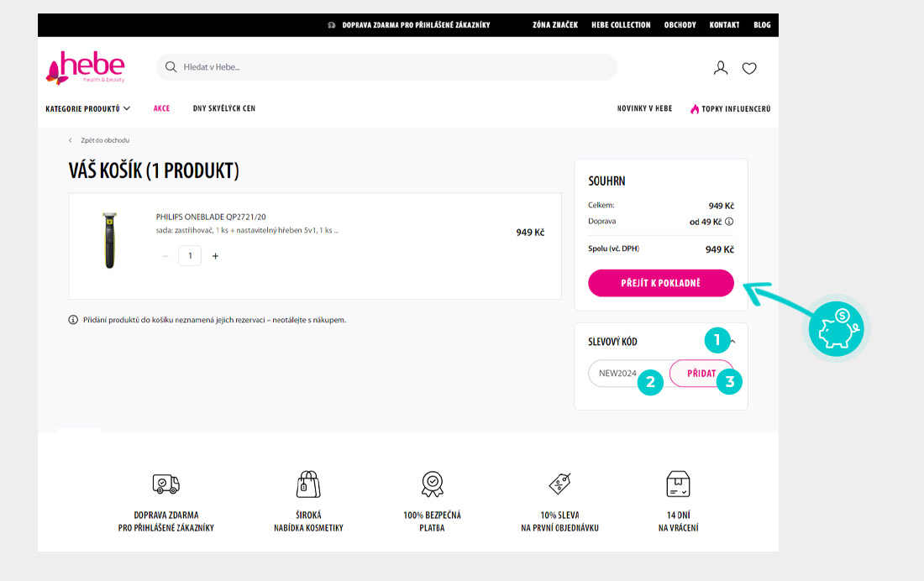This screenshot has height=581, width=924.
Task: Click the secure payment badge icon
Action: [x=433, y=484]
